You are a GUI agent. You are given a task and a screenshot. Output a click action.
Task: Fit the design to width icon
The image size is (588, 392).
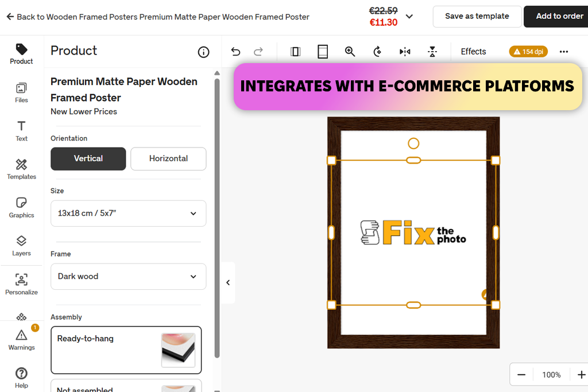pos(296,51)
